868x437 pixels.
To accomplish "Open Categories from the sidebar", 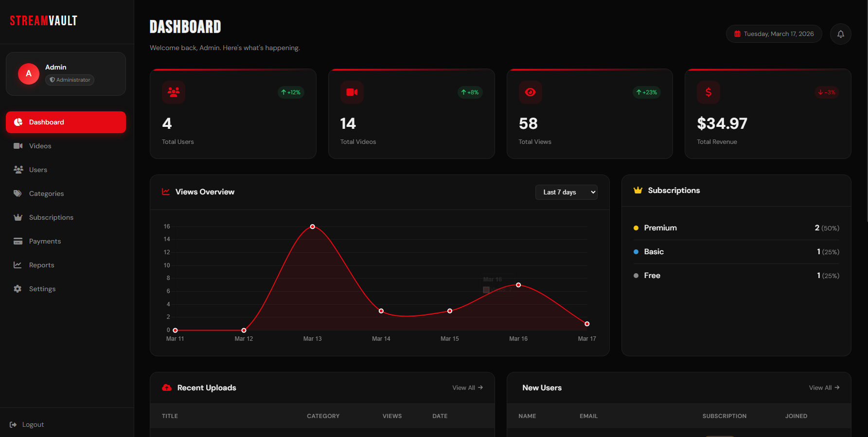I will 46,193.
